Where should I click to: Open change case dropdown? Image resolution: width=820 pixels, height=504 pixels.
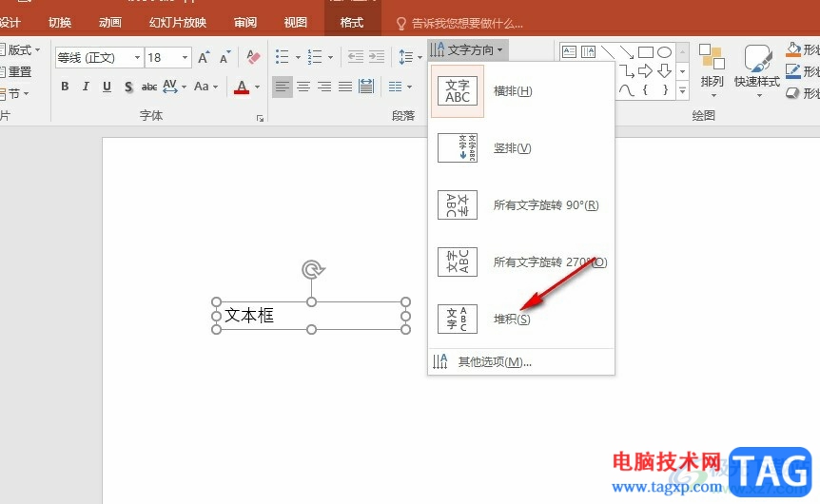click(205, 87)
